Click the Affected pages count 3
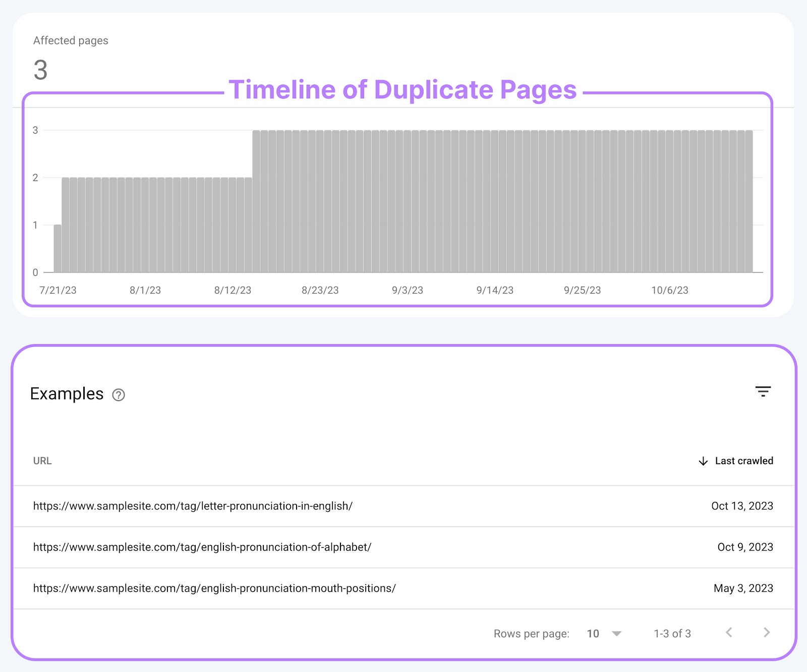Image resolution: width=807 pixels, height=672 pixels. click(x=40, y=70)
